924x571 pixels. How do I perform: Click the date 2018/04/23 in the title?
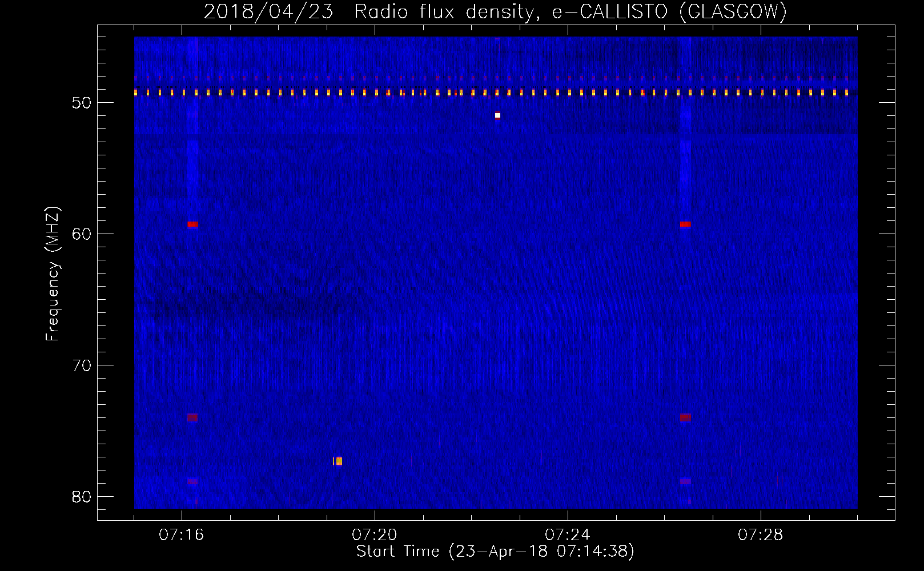pyautogui.click(x=268, y=11)
